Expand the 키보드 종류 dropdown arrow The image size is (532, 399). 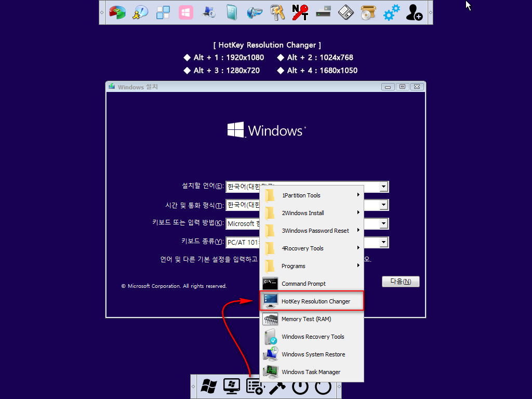coord(384,242)
